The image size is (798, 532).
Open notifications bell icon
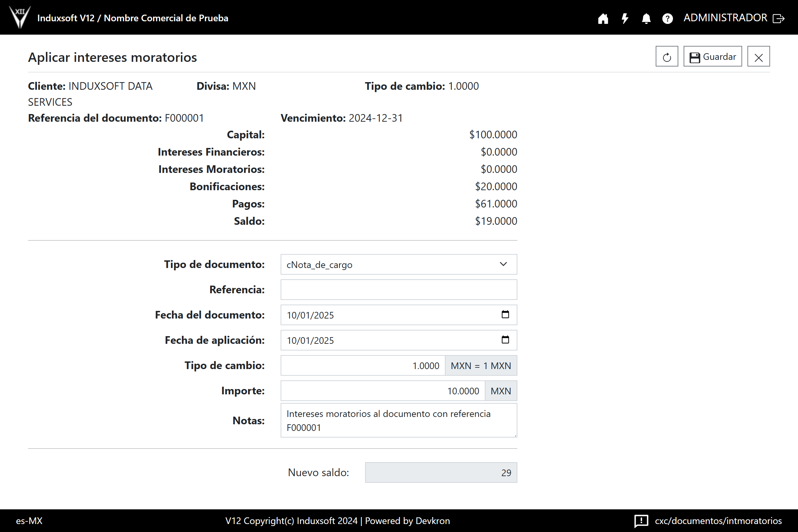(x=646, y=18)
